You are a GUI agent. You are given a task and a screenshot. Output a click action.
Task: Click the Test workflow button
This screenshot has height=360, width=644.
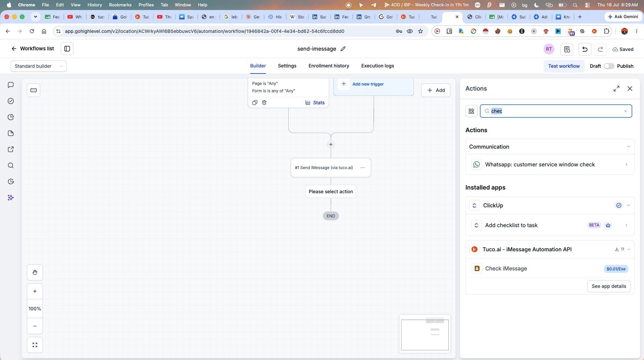564,66
